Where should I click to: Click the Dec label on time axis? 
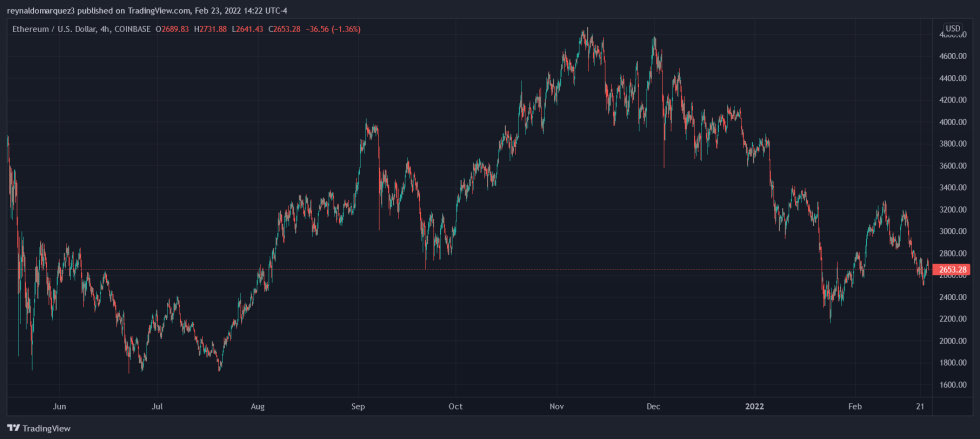click(x=654, y=406)
